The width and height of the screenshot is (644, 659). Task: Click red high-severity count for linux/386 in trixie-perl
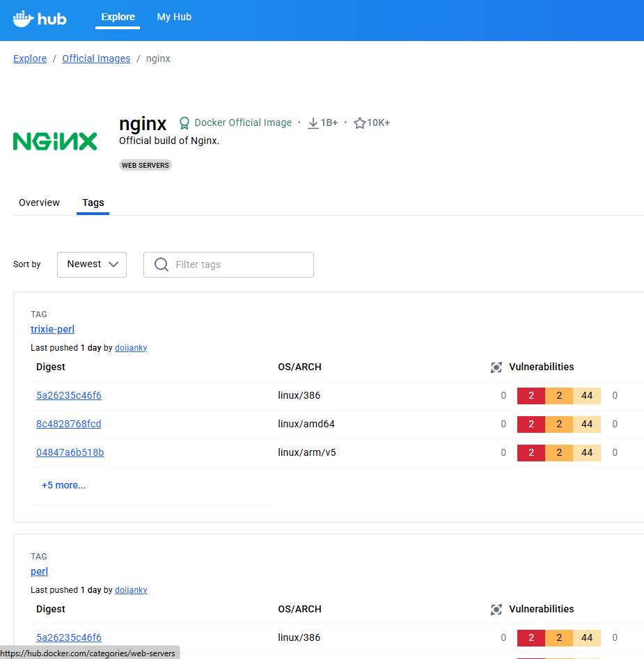coord(531,395)
